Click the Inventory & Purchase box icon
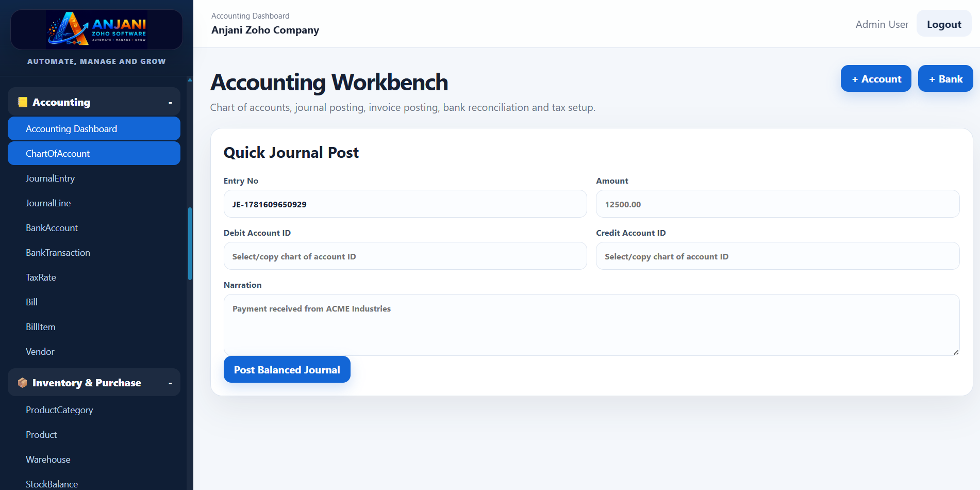The image size is (980, 490). [22, 383]
